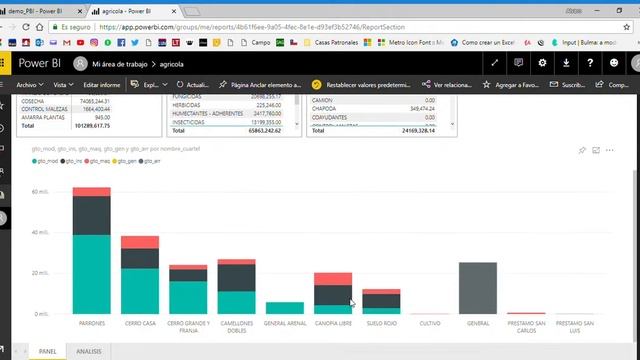Click Restablecer valores predeterminados
640x360 pixels.
click(x=361, y=85)
